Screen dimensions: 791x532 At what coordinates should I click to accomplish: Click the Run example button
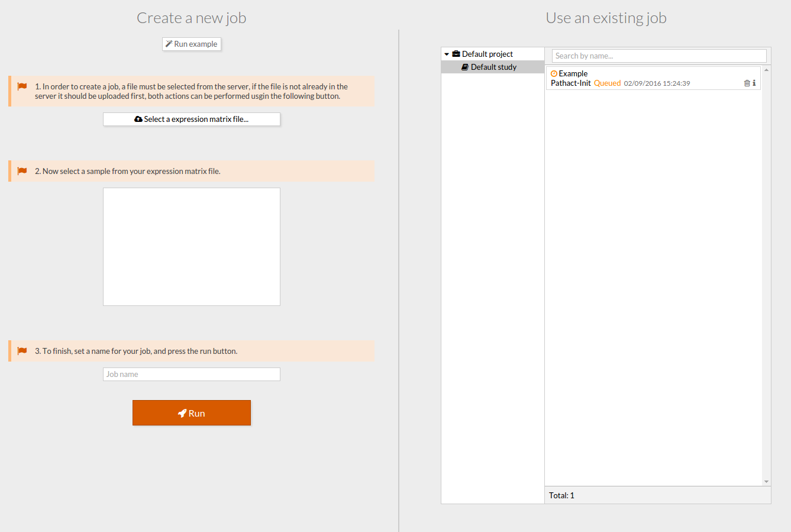pos(192,44)
